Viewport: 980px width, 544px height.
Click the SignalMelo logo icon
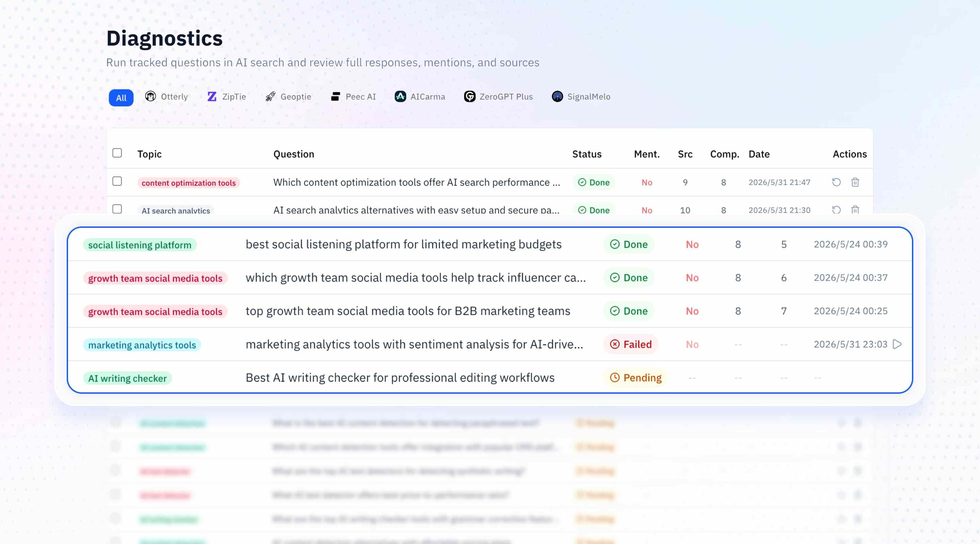(x=557, y=97)
